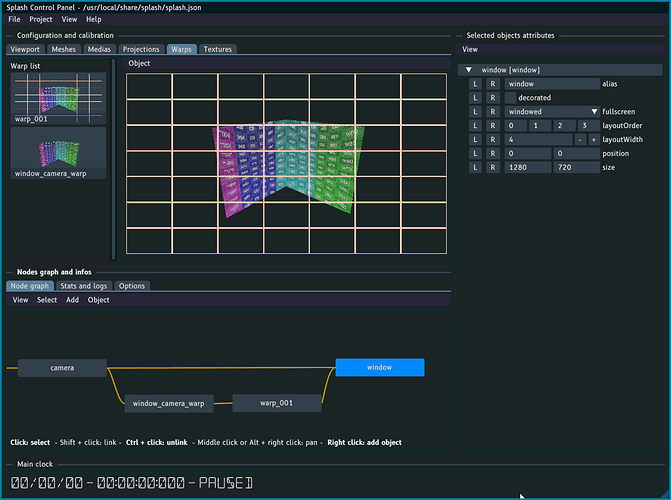Image resolution: width=671 pixels, height=500 pixels.
Task: Edit the first position field
Action: (x=528, y=153)
